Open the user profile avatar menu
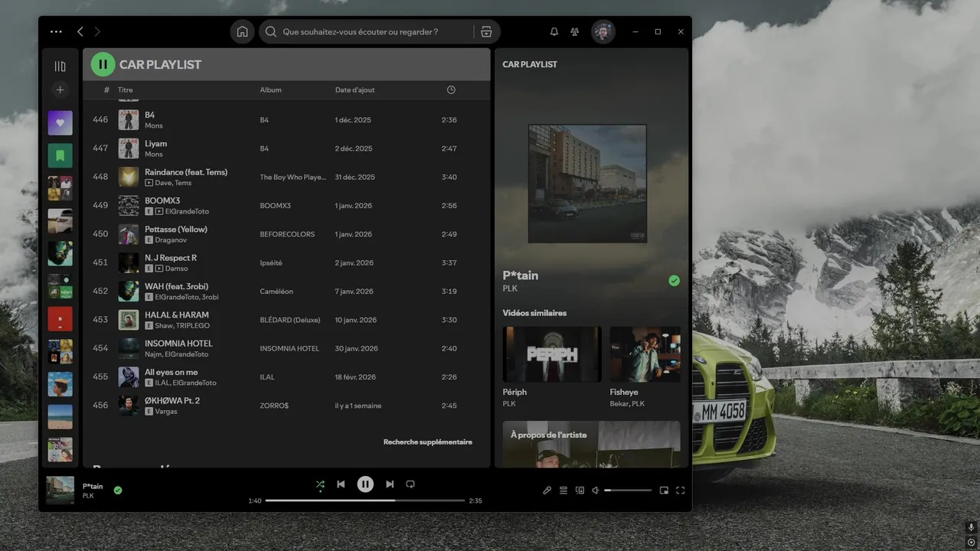980x551 pixels. [x=603, y=31]
